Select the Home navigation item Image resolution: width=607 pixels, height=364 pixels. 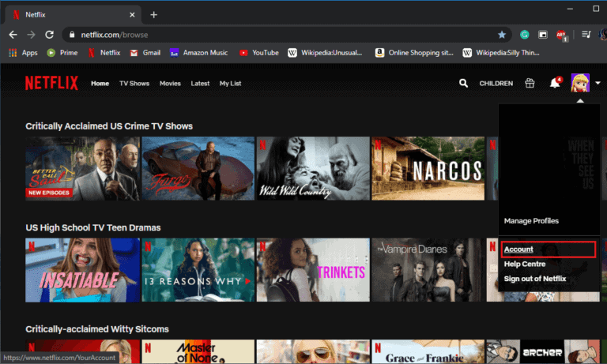100,84
